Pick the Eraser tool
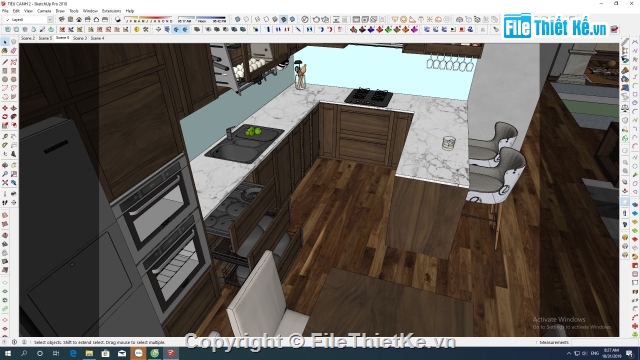Viewport: 640px width, 360px height. [13, 51]
